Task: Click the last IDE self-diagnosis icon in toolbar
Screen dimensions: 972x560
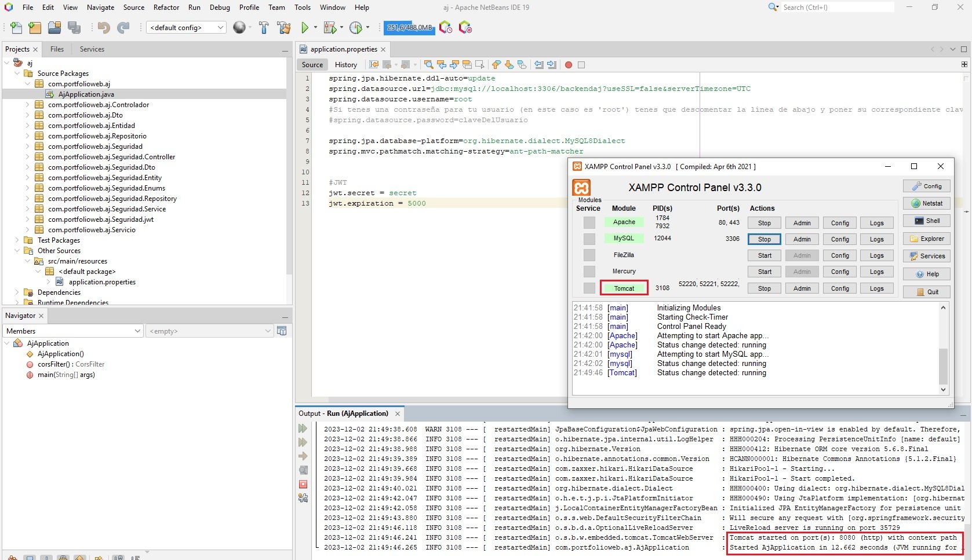Action: coord(465,27)
